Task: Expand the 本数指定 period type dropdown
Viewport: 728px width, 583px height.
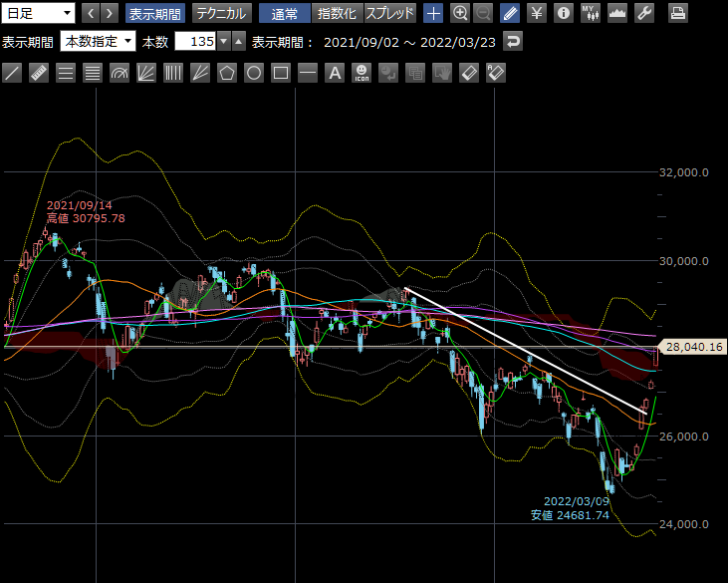Action: coord(98,42)
